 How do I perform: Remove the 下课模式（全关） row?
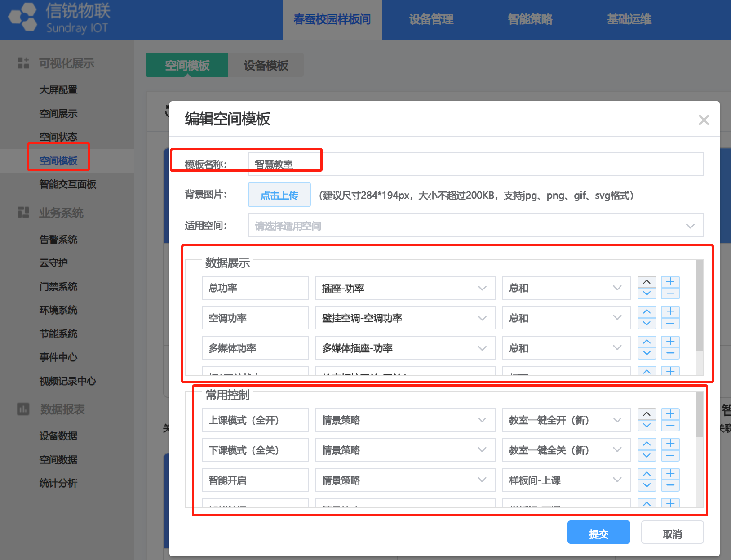670,456
